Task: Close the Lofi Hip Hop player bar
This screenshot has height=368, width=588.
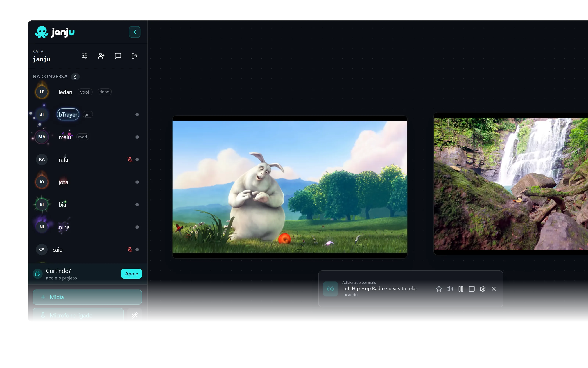Action: [x=494, y=289]
